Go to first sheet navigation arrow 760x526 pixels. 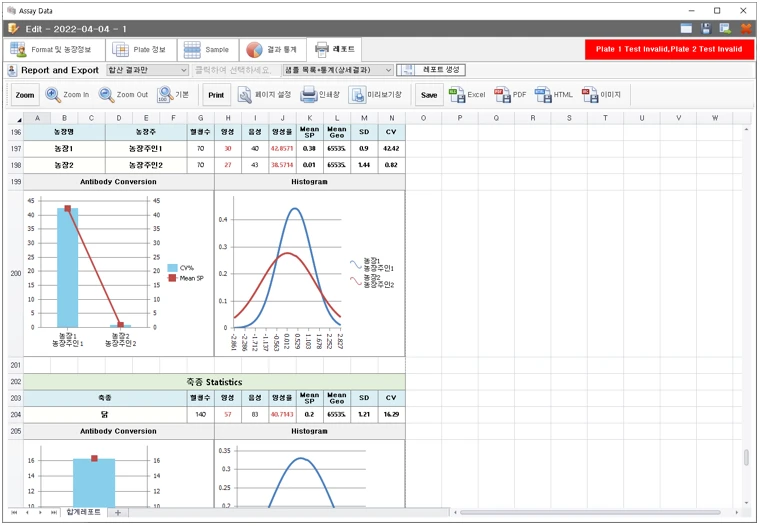pos(14,512)
